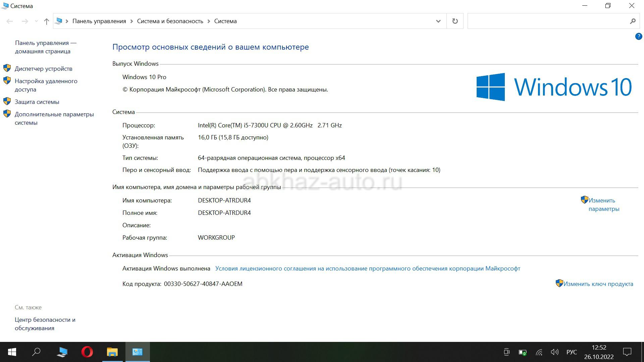This screenshot has height=362, width=644.
Task: Open the Windows Start menu
Action: tap(12, 352)
